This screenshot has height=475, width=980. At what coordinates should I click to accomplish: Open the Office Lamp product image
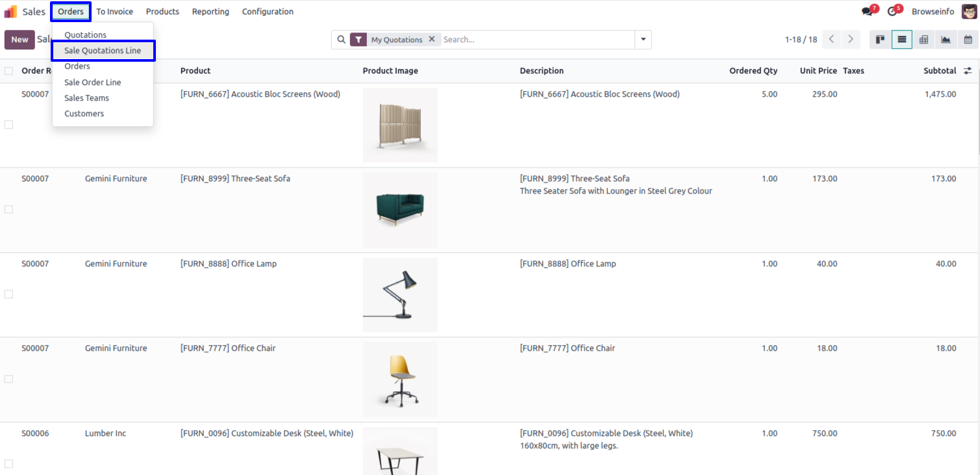400,294
